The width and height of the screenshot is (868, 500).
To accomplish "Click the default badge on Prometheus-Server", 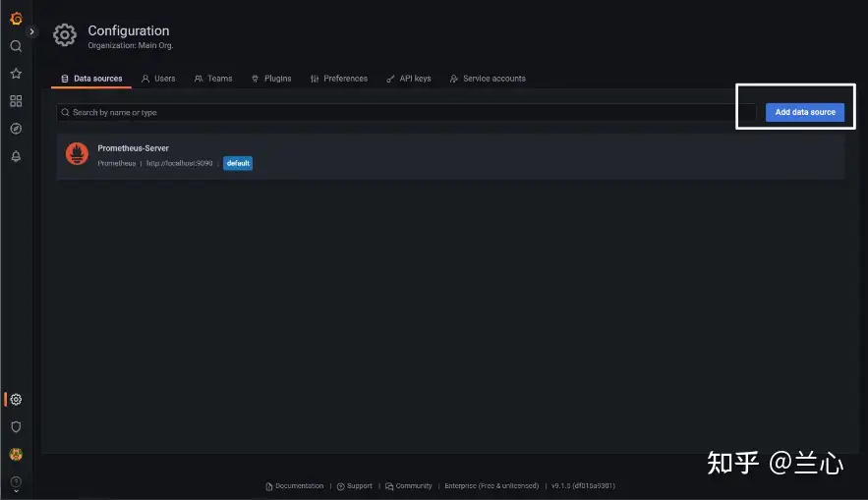I will pos(238,163).
